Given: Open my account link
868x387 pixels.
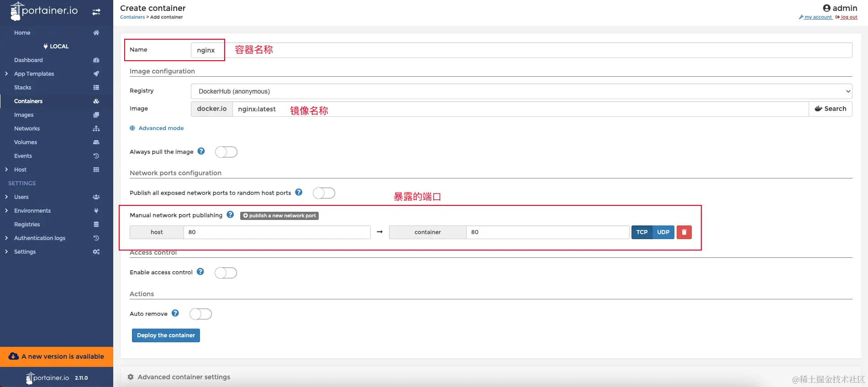Looking at the screenshot, I should (815, 17).
